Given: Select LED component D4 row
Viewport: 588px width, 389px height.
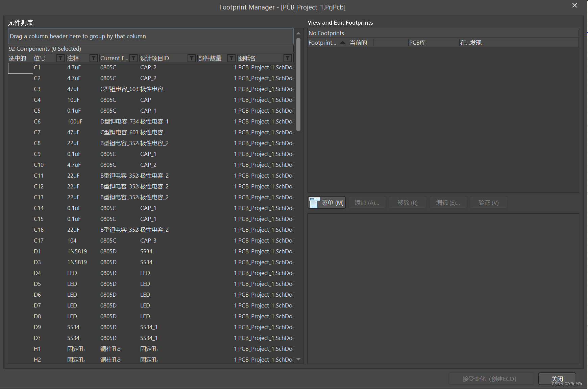Looking at the screenshot, I should coord(151,273).
